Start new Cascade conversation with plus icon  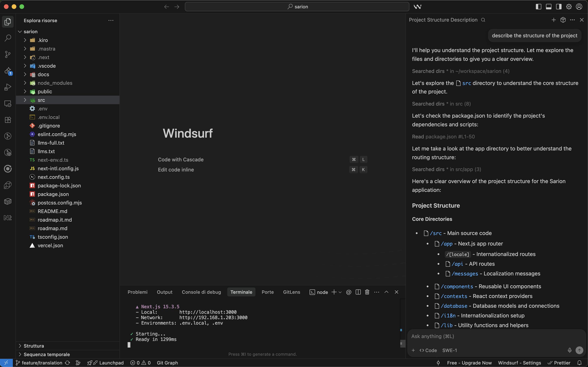pos(554,20)
